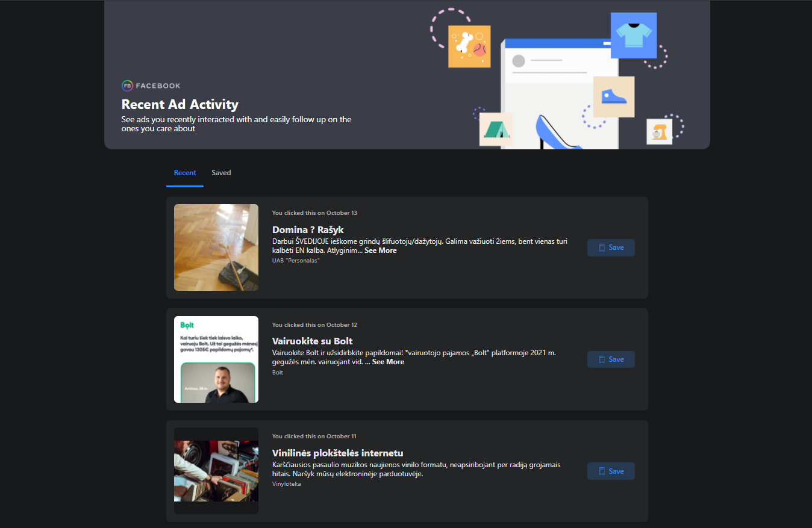Click the banner subtitle about ads you interacted with
Image resolution: width=812 pixels, height=528 pixels.
tap(237, 124)
